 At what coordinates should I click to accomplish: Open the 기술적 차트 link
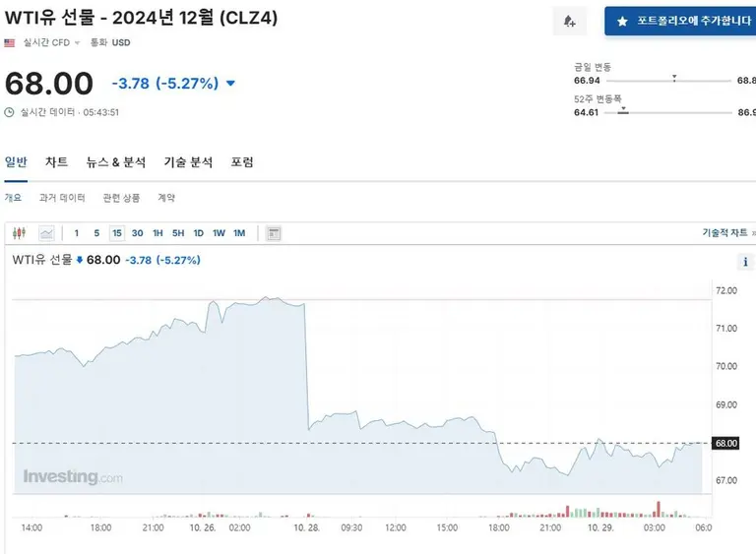(724, 233)
